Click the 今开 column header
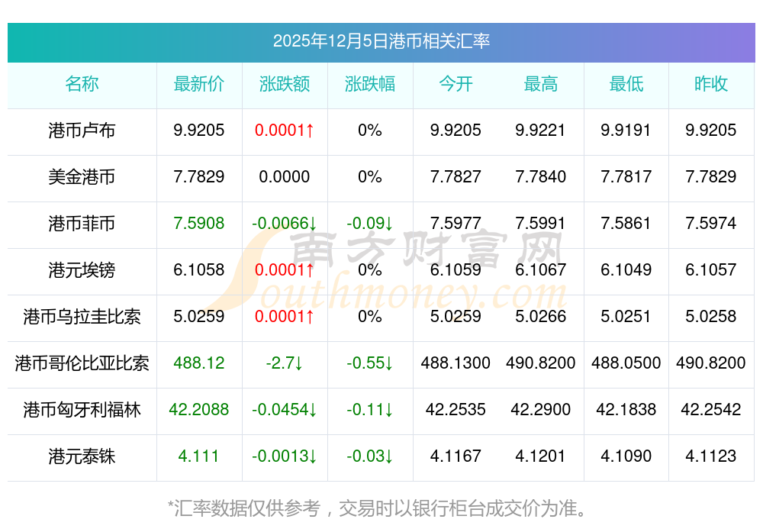 [x=456, y=84]
